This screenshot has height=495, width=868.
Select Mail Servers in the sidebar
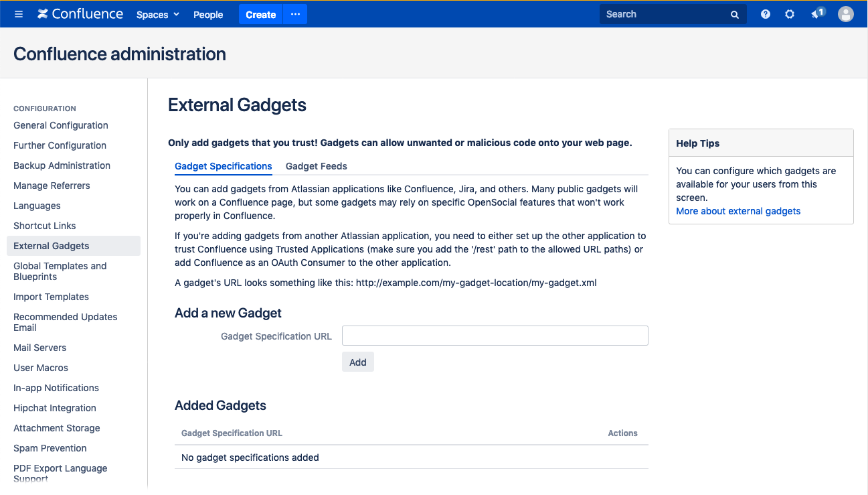(39, 348)
